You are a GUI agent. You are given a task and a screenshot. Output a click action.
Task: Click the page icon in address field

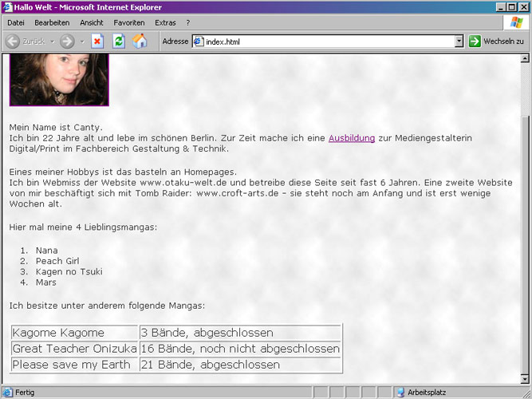pos(198,41)
